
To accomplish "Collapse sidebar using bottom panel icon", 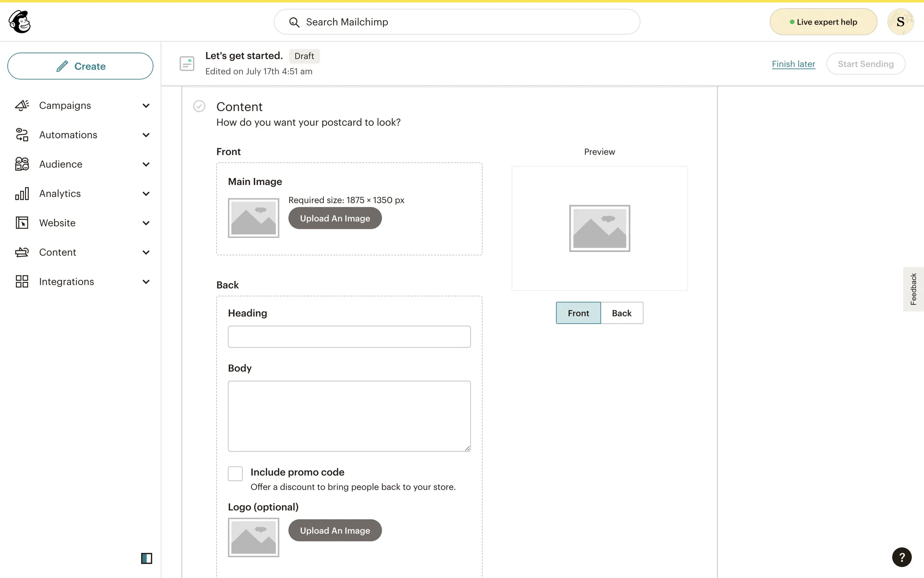I will pos(146,558).
